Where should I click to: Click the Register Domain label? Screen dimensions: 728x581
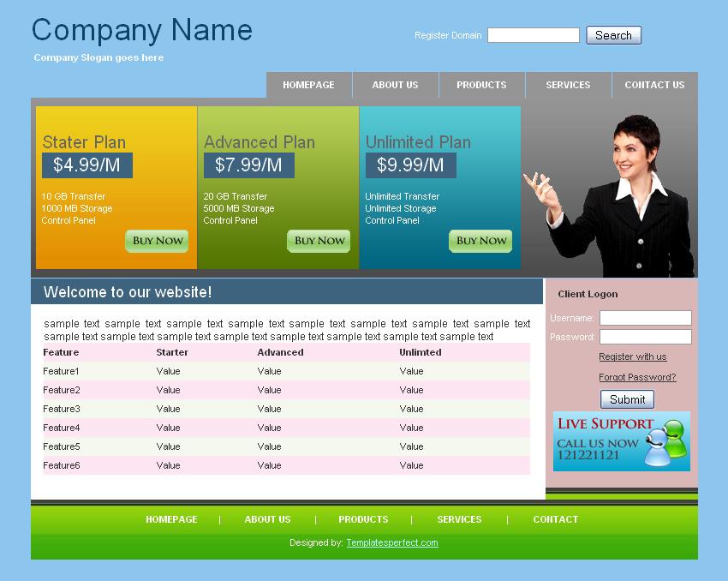pyautogui.click(x=448, y=35)
